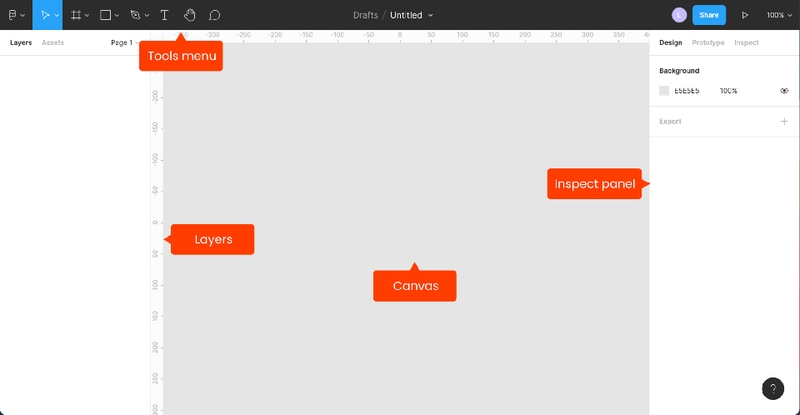Select the Frame tool

pyautogui.click(x=76, y=15)
